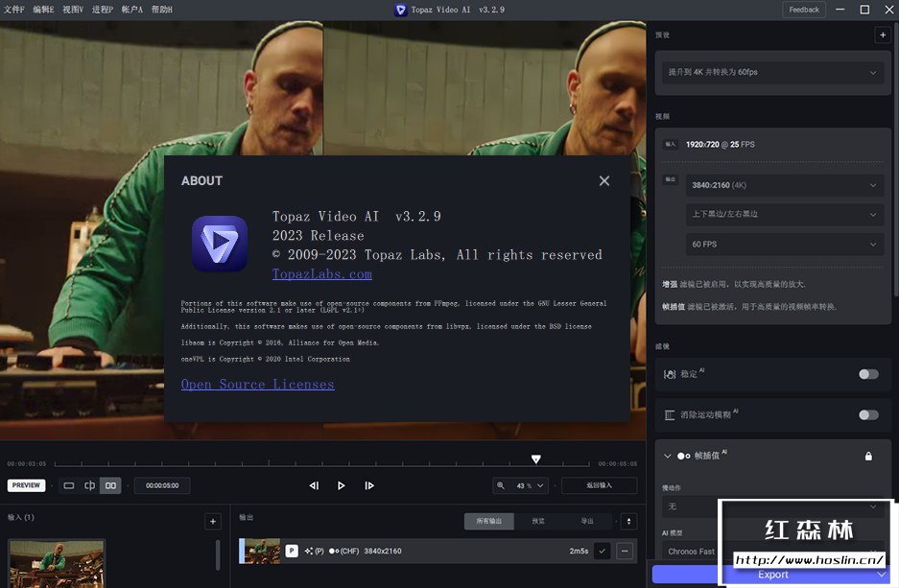This screenshot has height=588, width=899.
Task: Open the 编辑E menu
Action: (43, 10)
